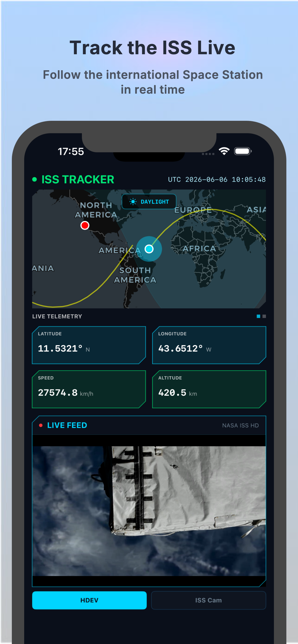
Task: Open the Longitude telemetry card
Action: (209, 345)
